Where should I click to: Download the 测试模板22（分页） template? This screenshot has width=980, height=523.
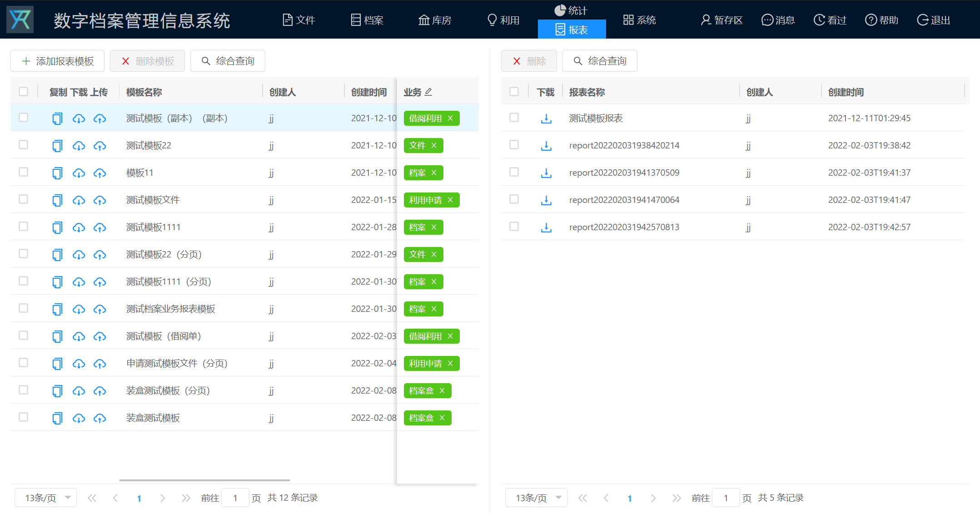(x=79, y=255)
